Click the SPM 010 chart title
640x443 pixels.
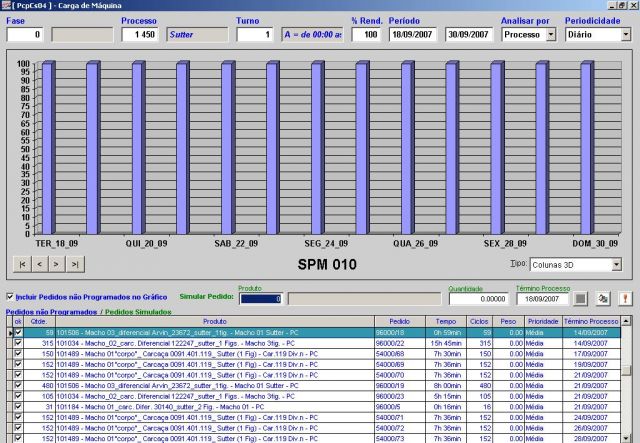(x=327, y=265)
